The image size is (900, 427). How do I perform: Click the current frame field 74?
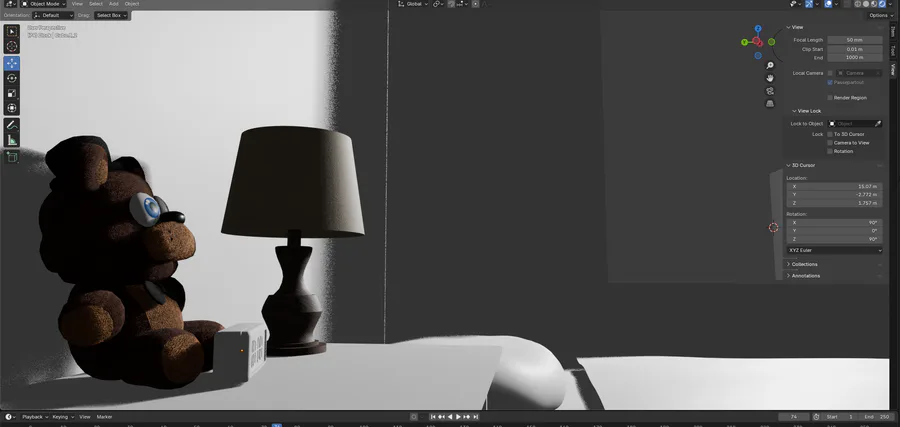pos(794,417)
